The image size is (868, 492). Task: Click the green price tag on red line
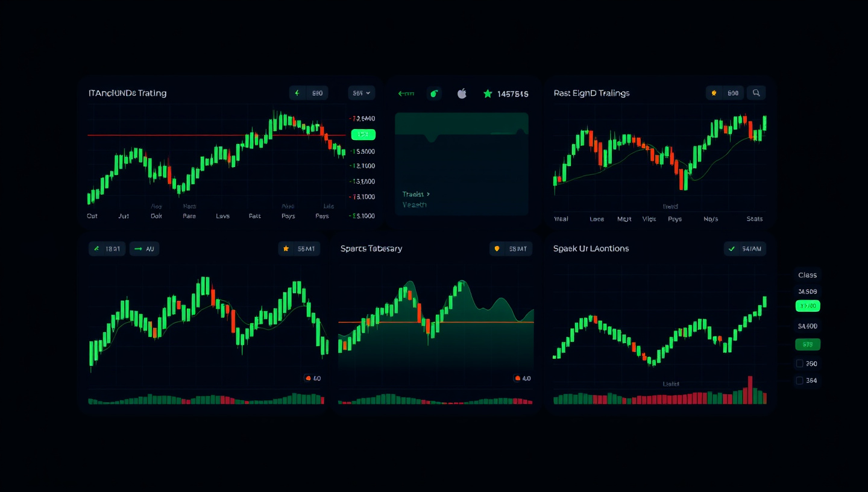tap(363, 134)
